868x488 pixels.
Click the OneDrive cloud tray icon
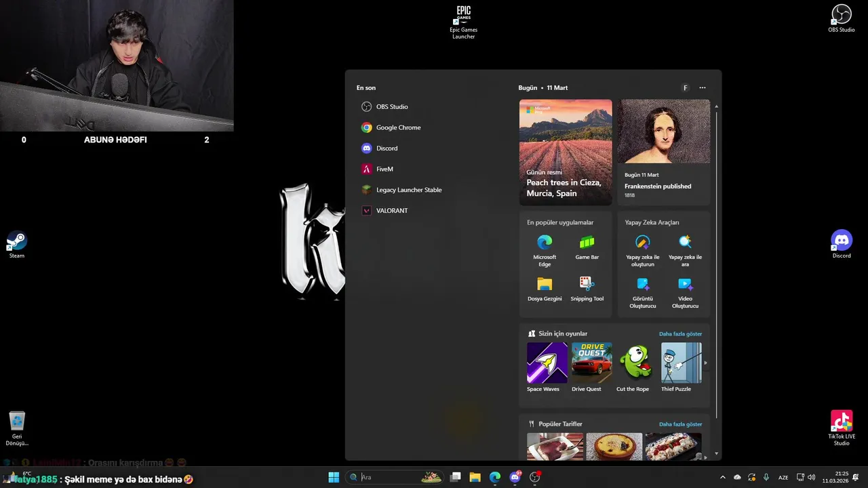[x=737, y=477]
